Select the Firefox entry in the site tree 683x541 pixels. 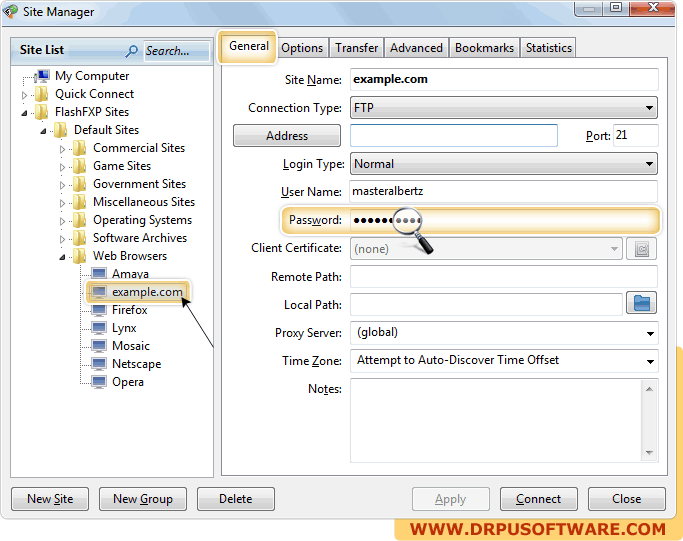129,310
